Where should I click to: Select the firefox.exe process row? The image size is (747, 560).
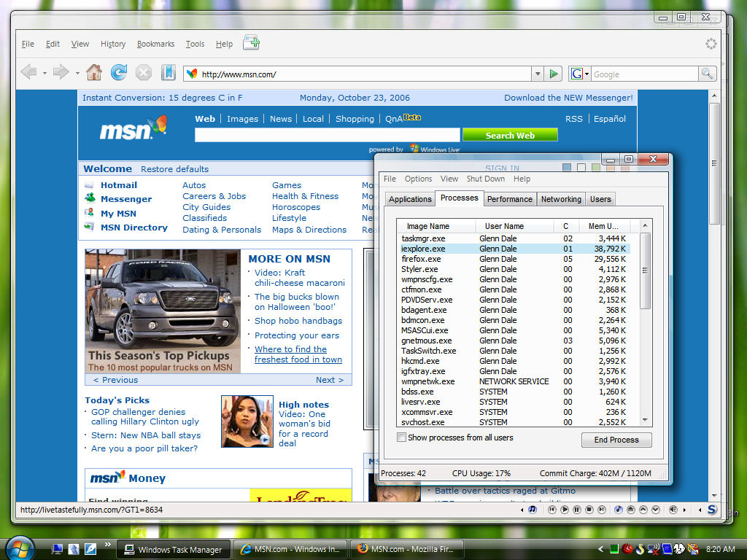click(514, 259)
